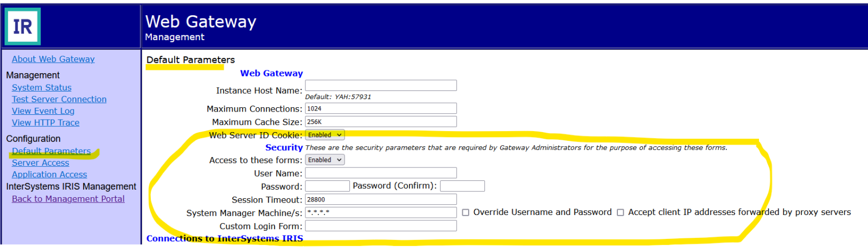868x247 pixels.
Task: Check Accept client IP addresses forwarded option
Action: (620, 213)
